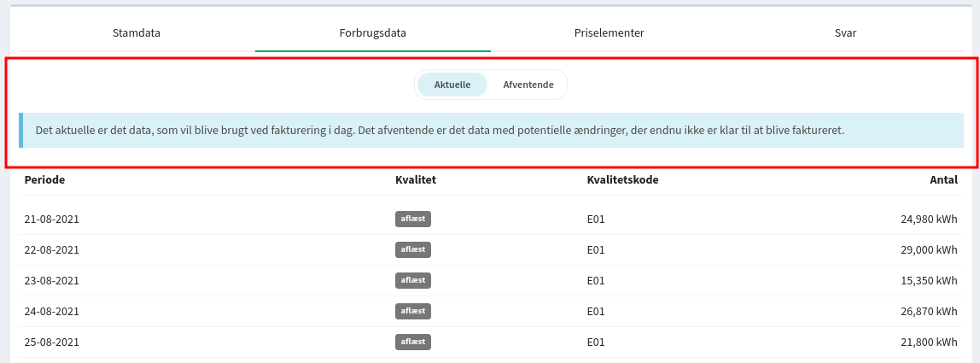
Task: Toggle to Aktuelle data view
Action: coord(452,85)
